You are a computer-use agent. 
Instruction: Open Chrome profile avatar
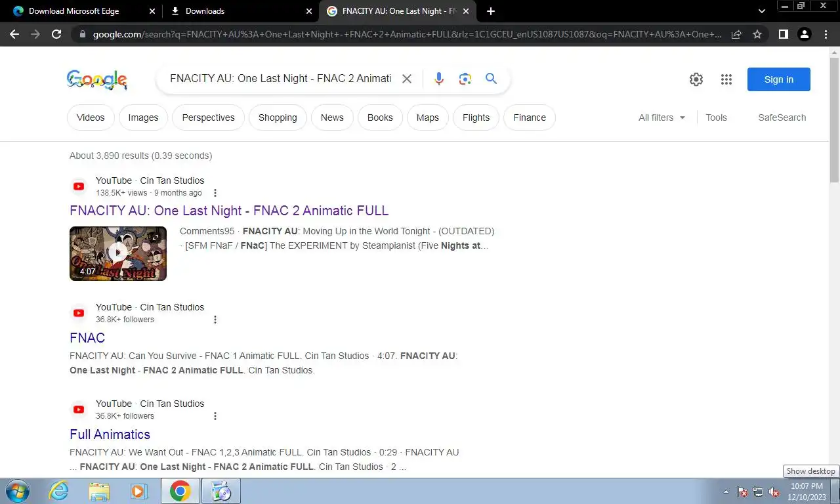[804, 34]
